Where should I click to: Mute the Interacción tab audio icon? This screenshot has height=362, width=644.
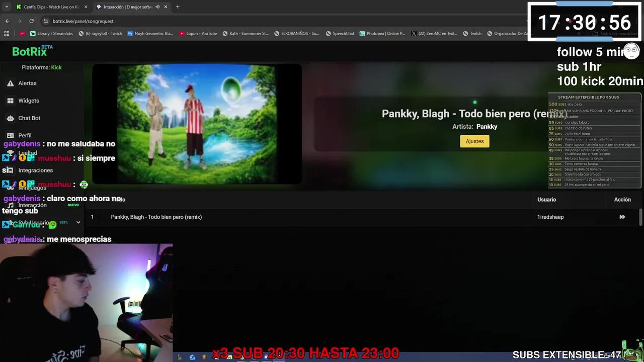157,7
